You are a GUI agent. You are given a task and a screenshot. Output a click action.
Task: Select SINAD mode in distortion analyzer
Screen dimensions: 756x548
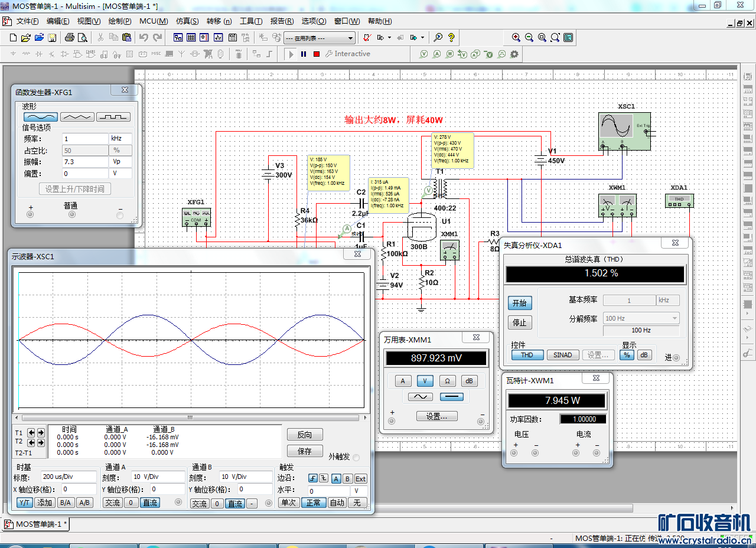pos(562,355)
